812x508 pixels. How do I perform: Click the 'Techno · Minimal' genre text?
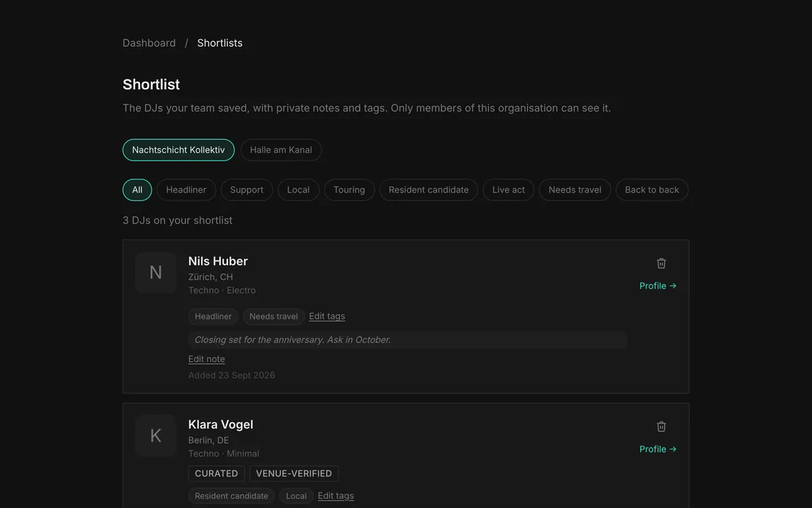(x=223, y=453)
